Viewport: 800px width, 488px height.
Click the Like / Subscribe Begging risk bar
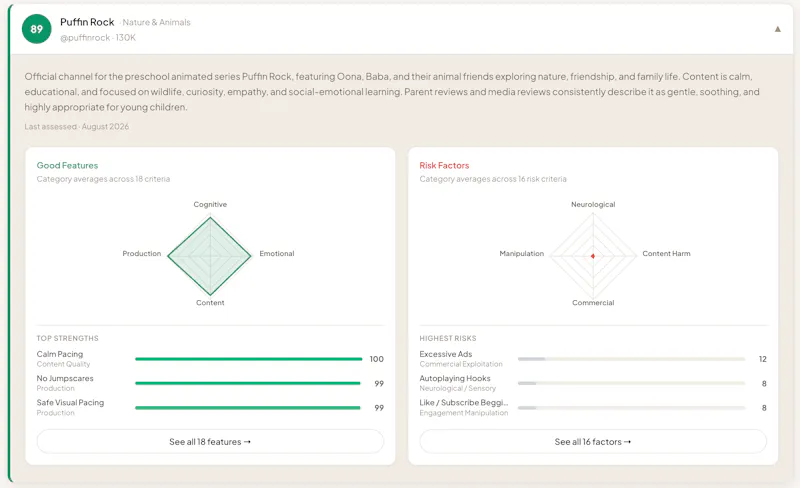632,408
